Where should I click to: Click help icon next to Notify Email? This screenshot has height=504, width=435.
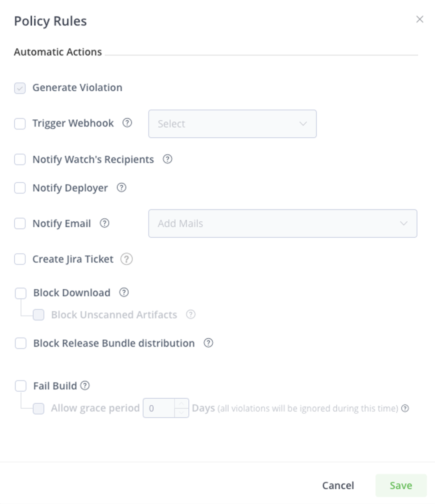tap(104, 223)
